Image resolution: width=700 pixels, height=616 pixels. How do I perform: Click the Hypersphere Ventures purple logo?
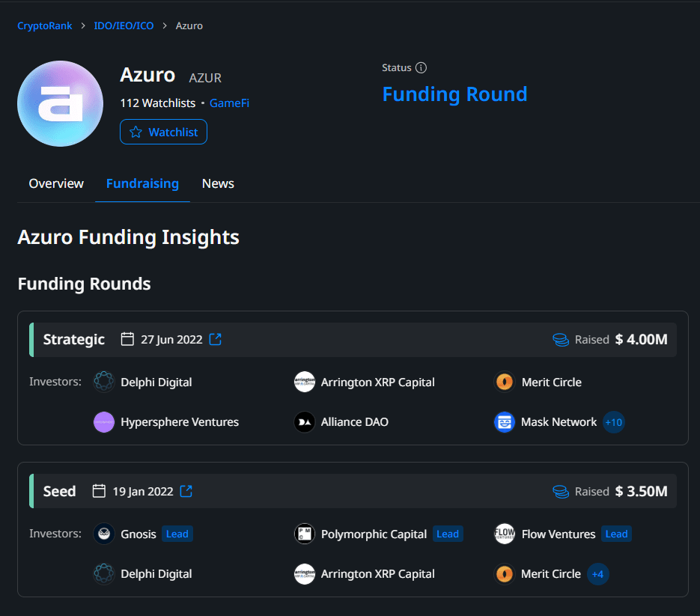tap(104, 422)
